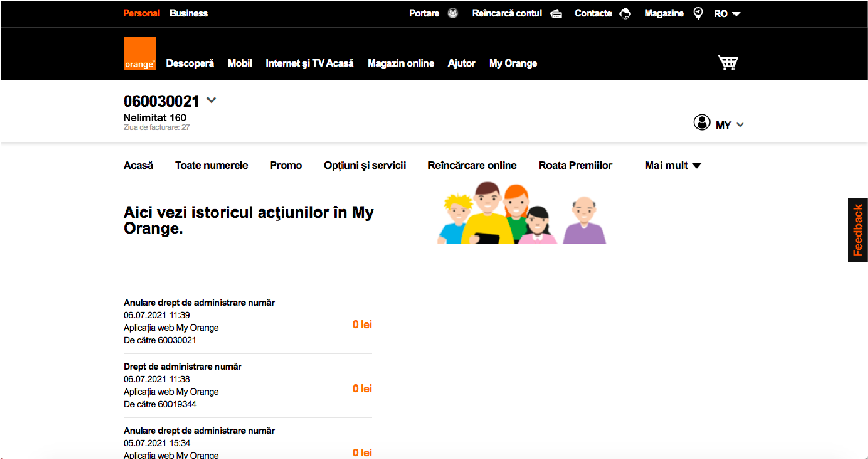Click the Contacte headset icon
The height and width of the screenshot is (459, 868).
point(625,14)
